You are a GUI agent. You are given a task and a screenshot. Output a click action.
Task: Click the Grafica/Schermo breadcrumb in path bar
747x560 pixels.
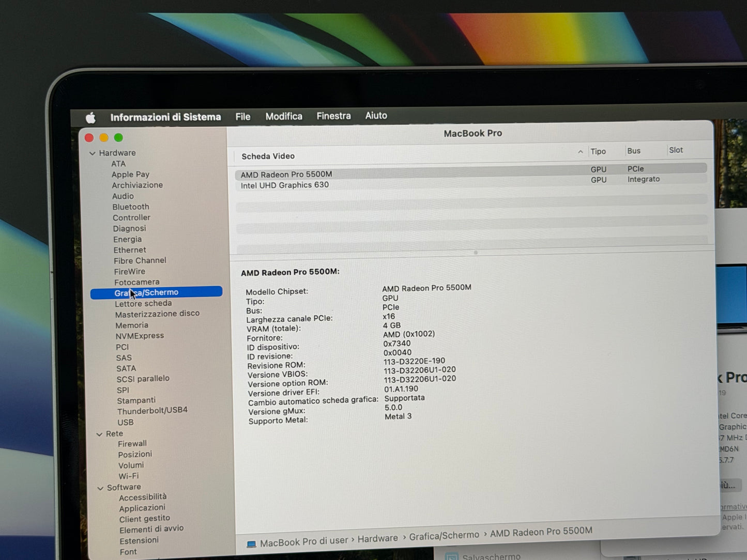[444, 536]
